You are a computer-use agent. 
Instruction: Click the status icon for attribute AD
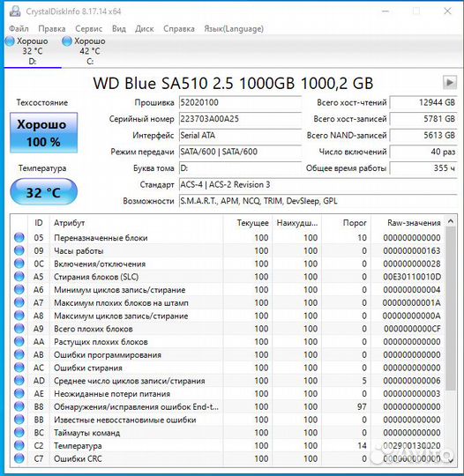point(19,381)
